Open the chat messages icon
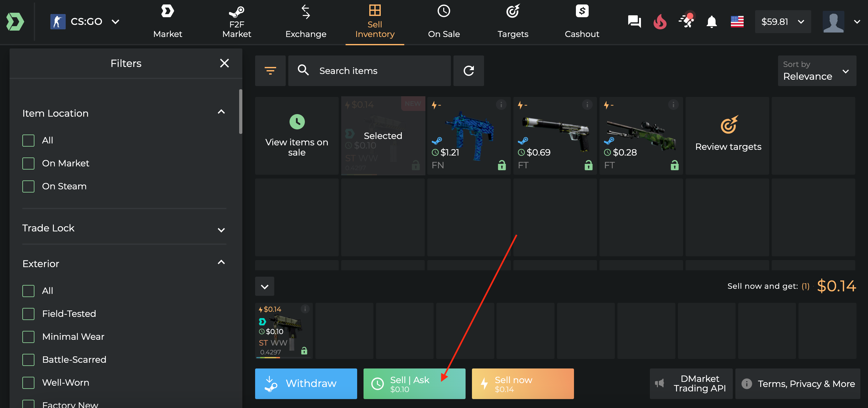Screen dimensions: 868x408 (x=635, y=22)
